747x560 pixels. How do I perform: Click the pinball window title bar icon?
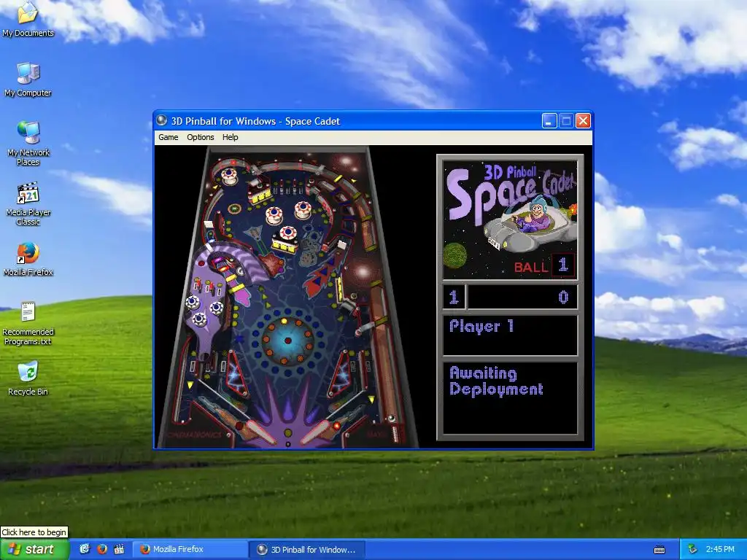click(162, 120)
